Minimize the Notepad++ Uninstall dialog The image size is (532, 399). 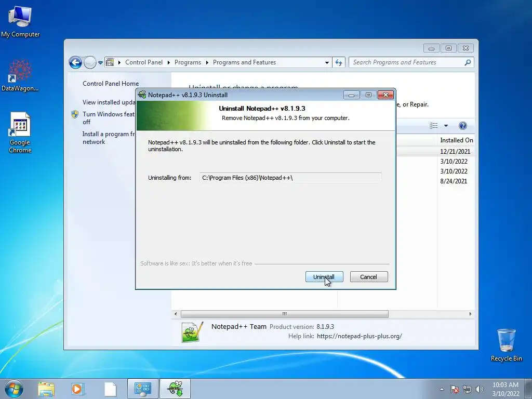click(351, 95)
